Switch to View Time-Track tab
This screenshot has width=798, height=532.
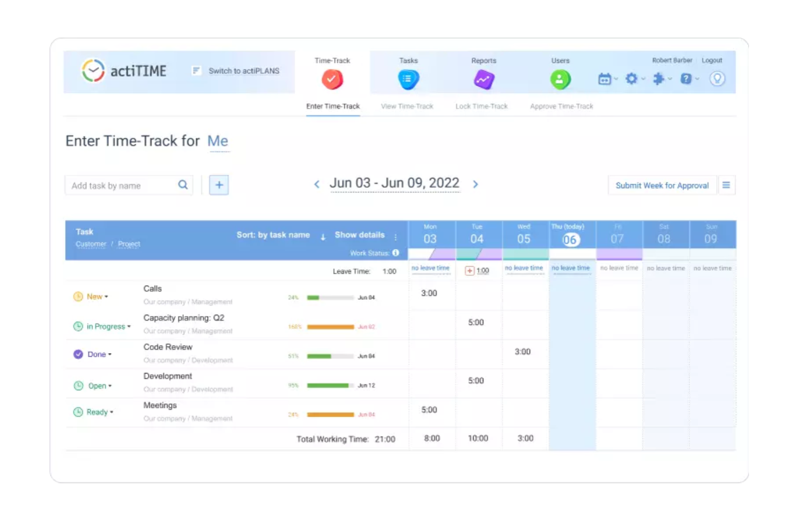407,106
